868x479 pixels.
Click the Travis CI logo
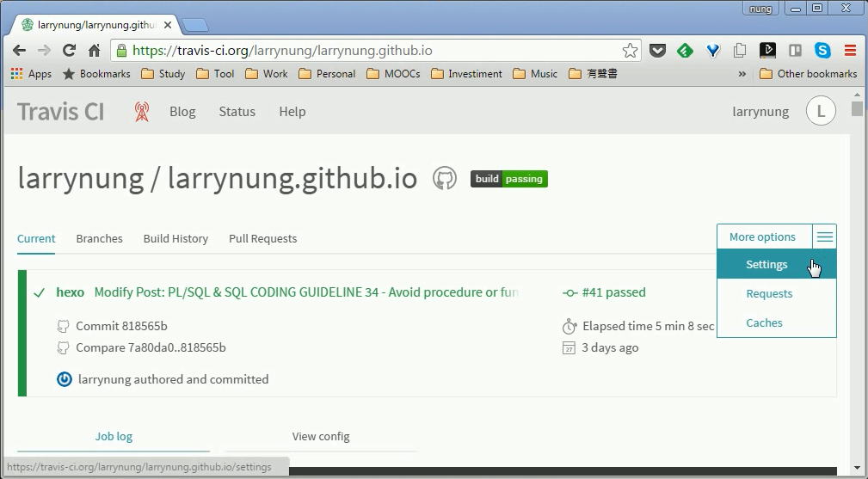point(61,112)
